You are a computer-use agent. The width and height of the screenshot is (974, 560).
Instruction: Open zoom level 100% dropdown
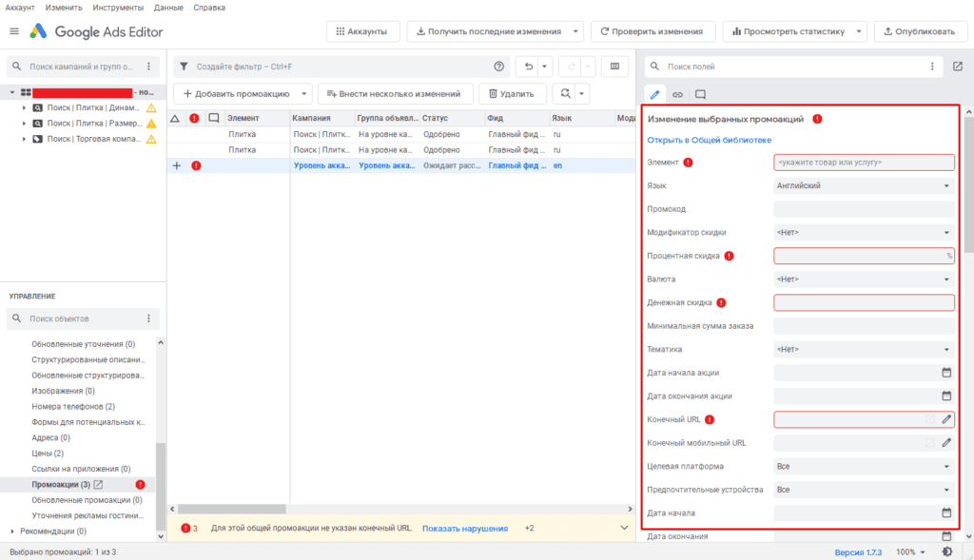[x=910, y=552]
